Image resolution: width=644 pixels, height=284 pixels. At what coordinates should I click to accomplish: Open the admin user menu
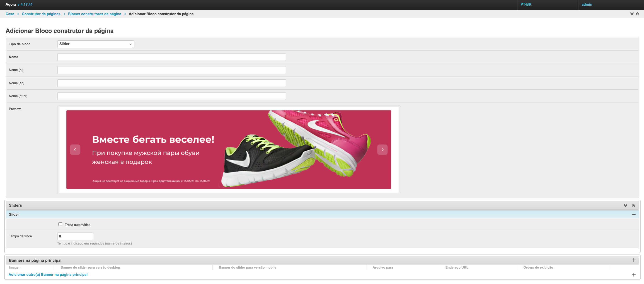pos(586,5)
